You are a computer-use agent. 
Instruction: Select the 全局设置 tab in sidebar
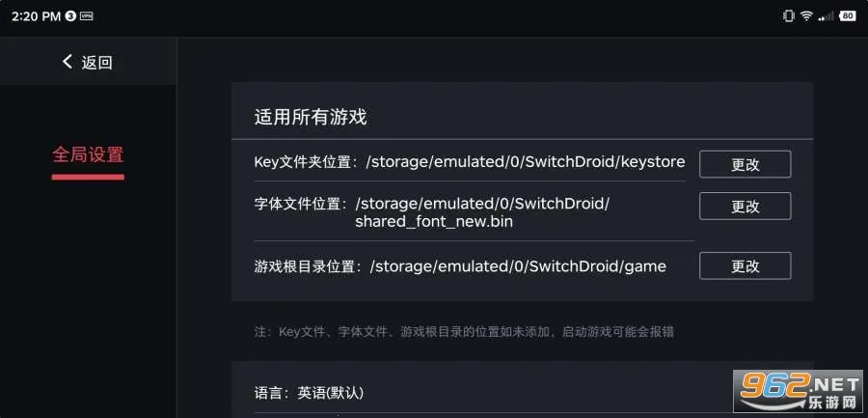pyautogui.click(x=88, y=154)
